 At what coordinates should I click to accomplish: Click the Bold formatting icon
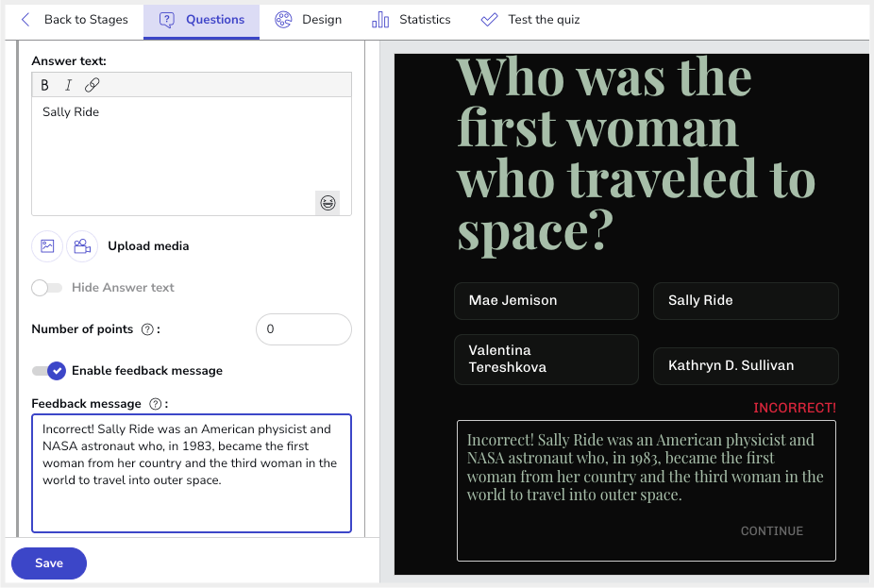tap(44, 85)
